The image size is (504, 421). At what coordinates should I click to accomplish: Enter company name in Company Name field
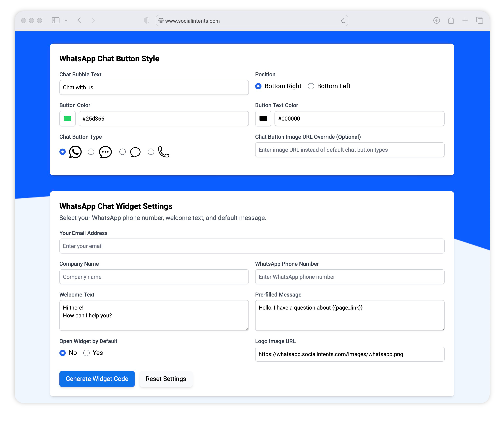[x=154, y=277]
